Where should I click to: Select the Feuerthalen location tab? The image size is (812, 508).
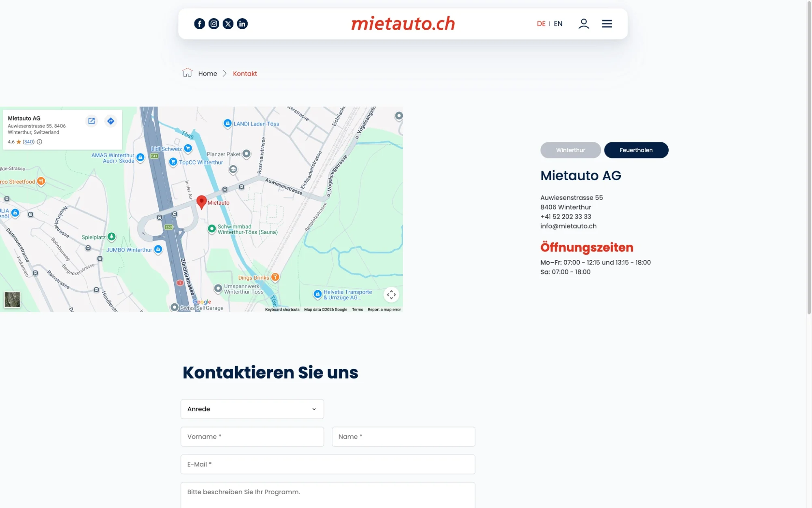636,150
